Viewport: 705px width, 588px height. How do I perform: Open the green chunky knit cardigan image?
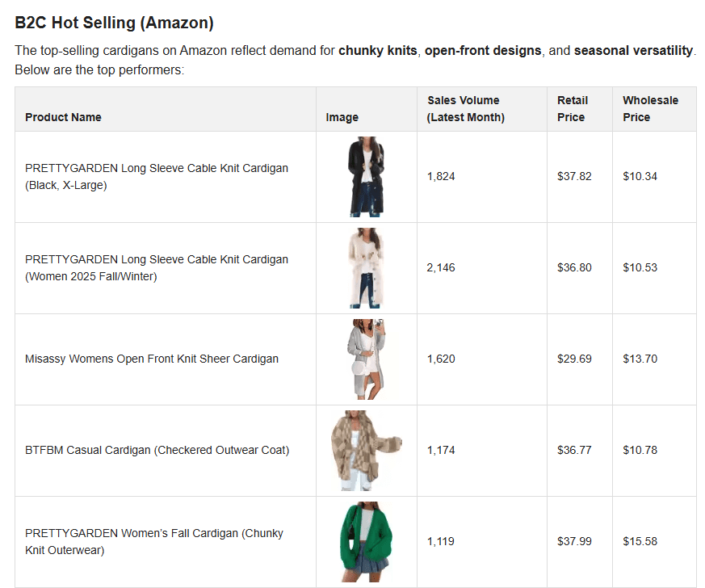click(365, 541)
